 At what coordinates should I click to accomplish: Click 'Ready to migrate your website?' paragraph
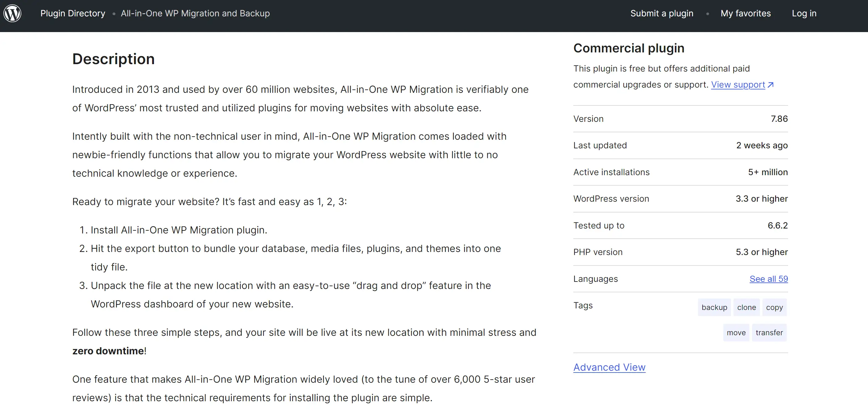210,202
